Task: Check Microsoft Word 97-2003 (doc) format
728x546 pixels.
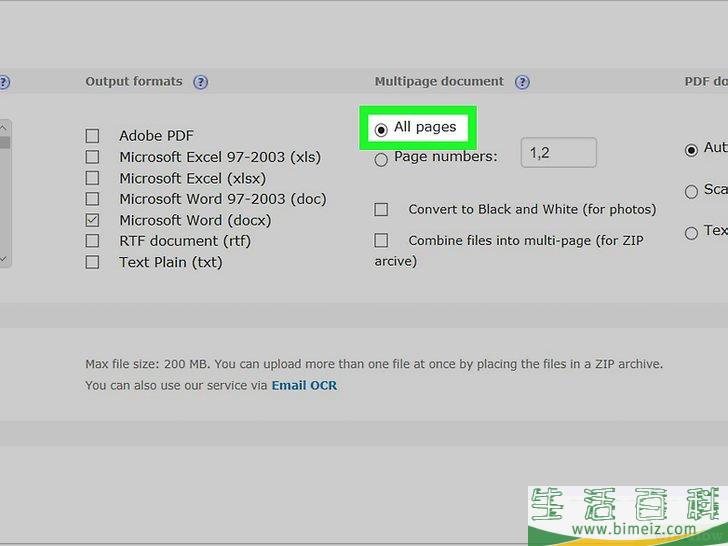Action: pos(92,199)
